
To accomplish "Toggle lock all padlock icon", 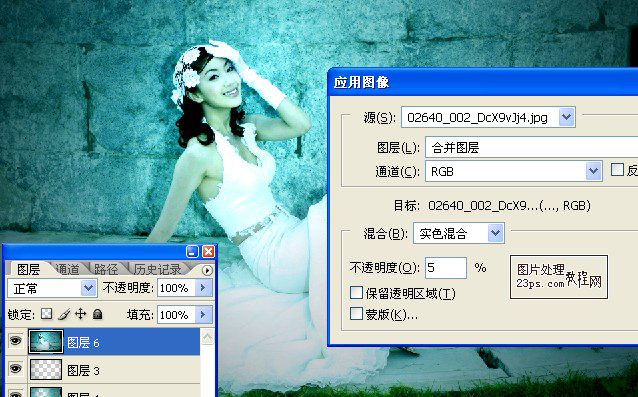I will (x=97, y=314).
